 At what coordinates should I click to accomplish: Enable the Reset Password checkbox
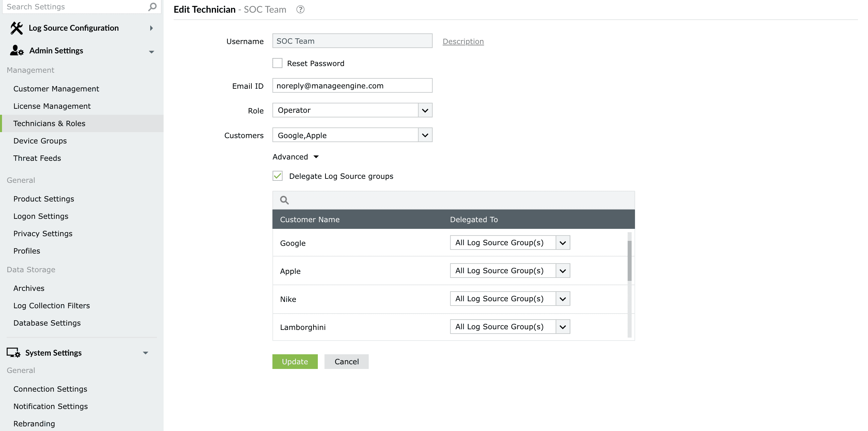point(277,63)
